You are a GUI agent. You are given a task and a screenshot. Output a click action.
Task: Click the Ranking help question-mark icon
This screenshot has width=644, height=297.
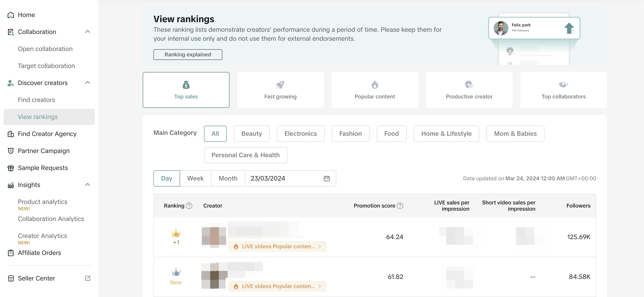click(x=189, y=206)
